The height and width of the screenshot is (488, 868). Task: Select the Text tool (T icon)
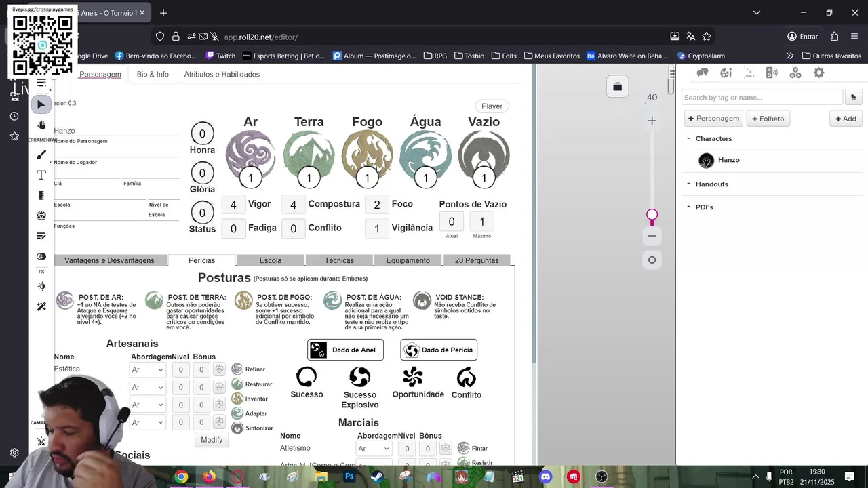(x=41, y=176)
